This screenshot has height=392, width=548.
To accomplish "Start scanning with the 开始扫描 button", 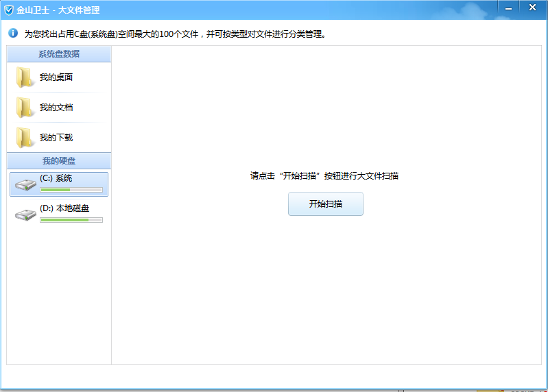I will pos(325,204).
